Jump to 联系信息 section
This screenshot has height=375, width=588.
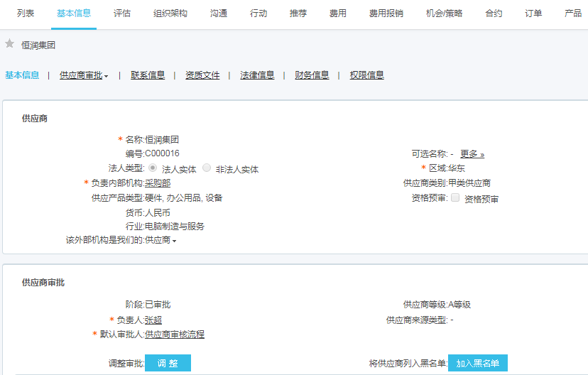[148, 75]
